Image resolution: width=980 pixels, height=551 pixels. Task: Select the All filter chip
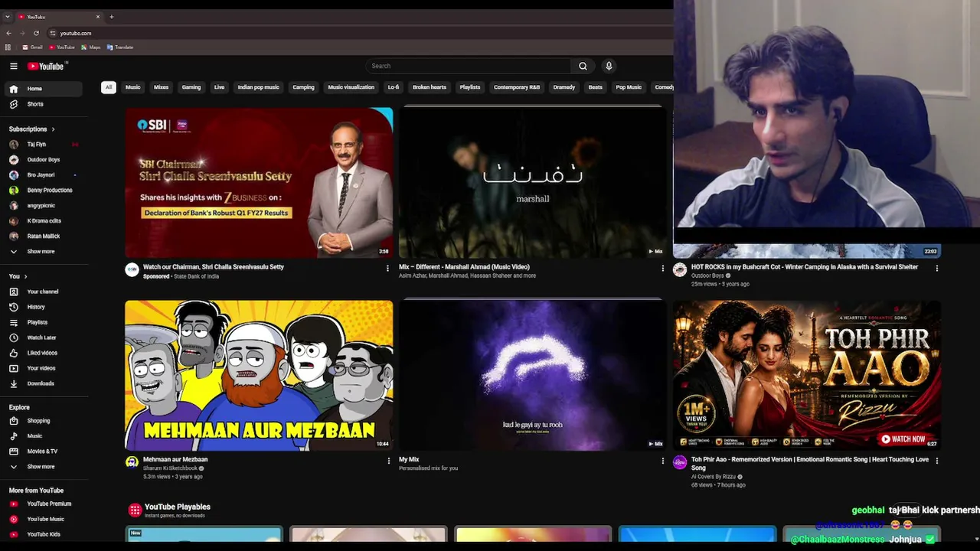[x=109, y=87]
